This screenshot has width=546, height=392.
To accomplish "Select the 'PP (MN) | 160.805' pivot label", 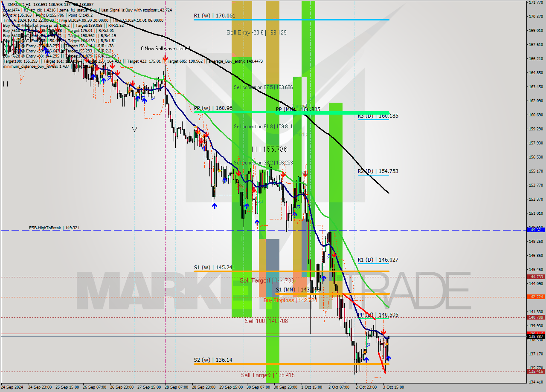I will coord(298,110).
